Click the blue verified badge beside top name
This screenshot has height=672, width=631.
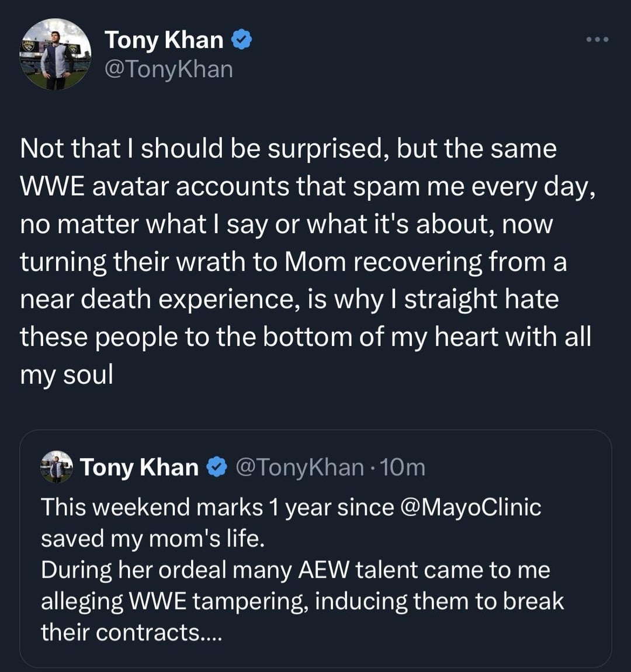[242, 40]
